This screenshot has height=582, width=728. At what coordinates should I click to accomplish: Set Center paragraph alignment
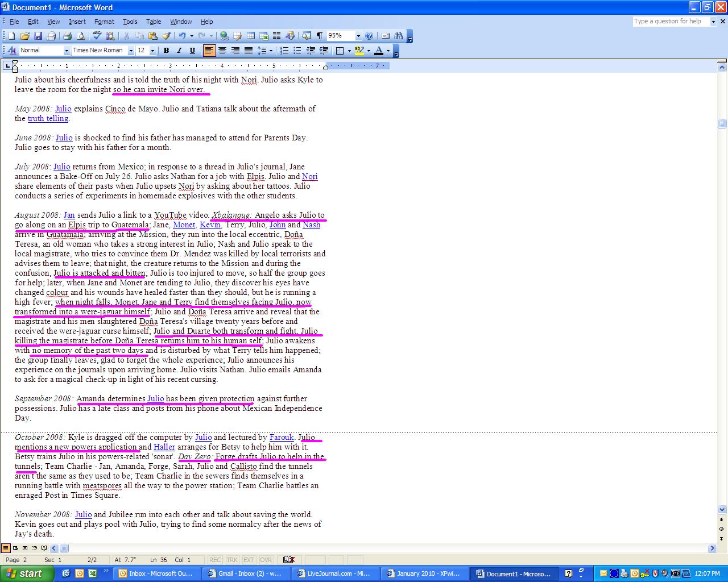pos(222,51)
